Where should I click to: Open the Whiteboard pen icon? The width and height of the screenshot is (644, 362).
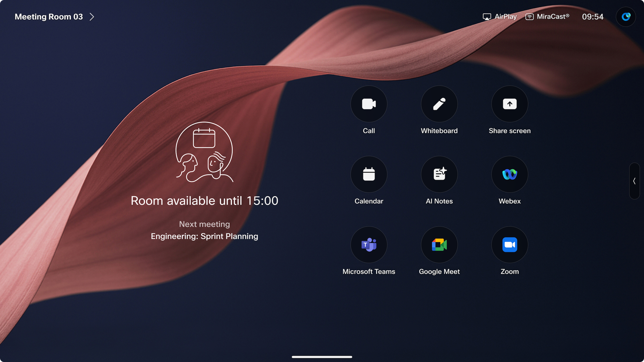pos(439,104)
